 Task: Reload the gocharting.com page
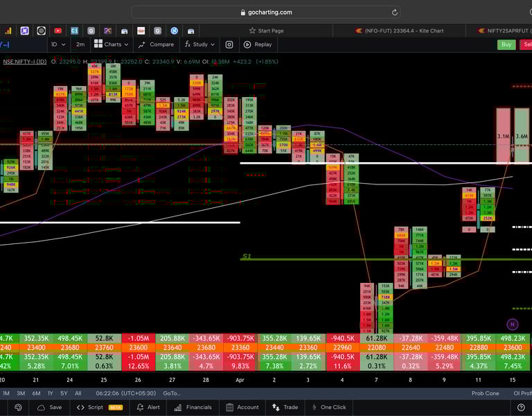point(394,12)
